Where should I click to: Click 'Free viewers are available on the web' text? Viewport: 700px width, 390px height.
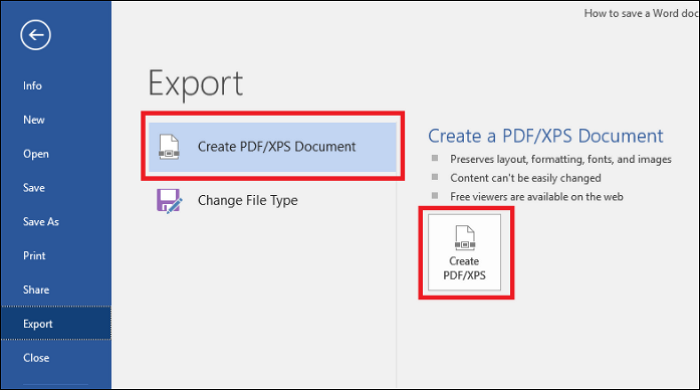[x=537, y=197]
